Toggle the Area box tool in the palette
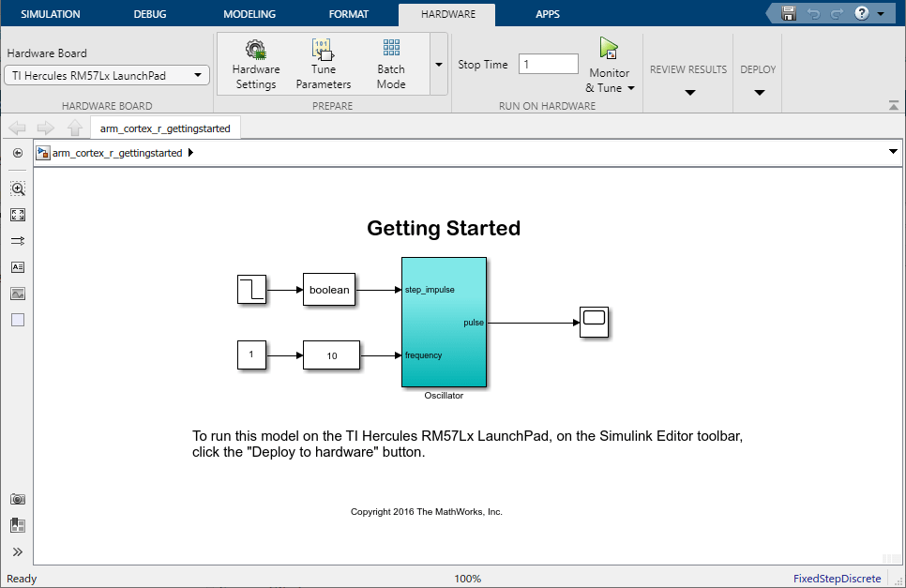Screen dimensions: 906x588 tap(18, 320)
